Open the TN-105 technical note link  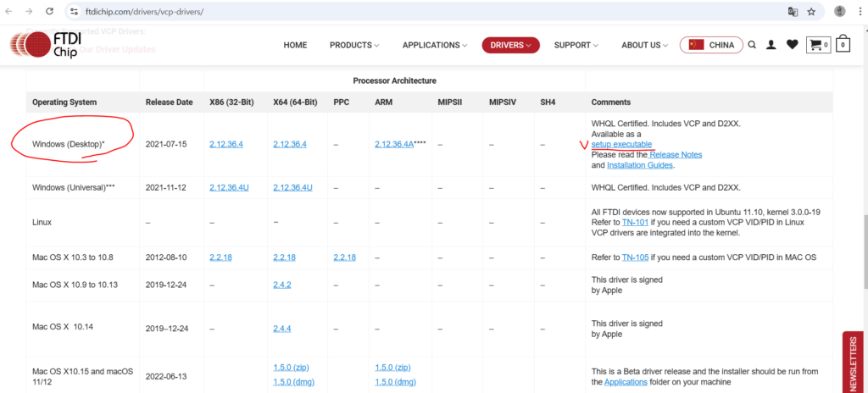click(x=634, y=257)
